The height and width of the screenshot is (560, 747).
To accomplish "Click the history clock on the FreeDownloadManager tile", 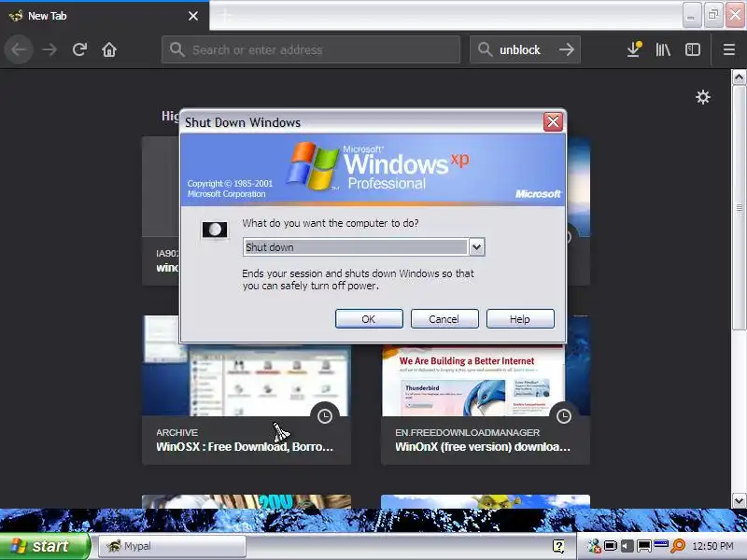I will point(564,416).
